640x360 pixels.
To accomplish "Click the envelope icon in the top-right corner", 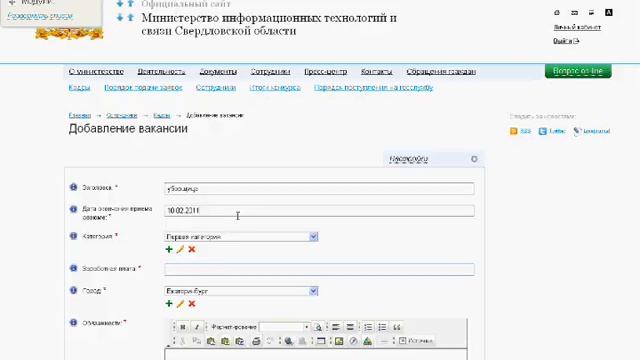I will click(574, 13).
